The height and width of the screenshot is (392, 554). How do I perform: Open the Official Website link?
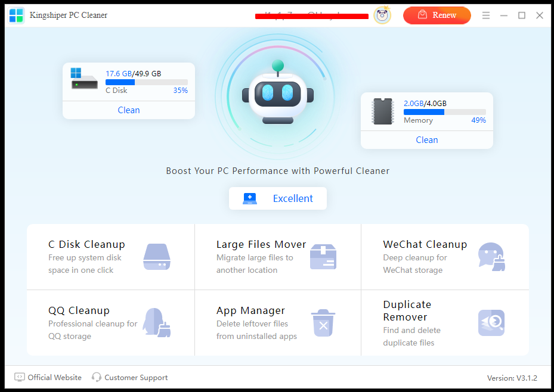click(x=54, y=378)
